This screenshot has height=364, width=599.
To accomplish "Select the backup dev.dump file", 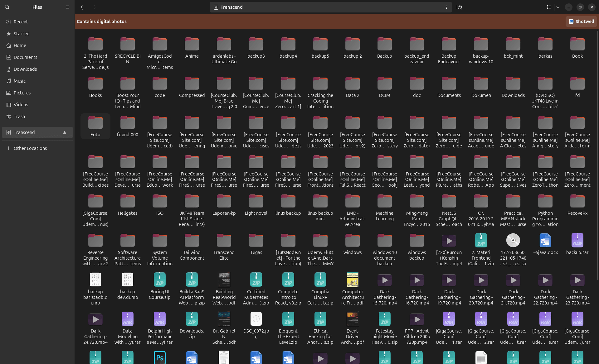I will (x=128, y=286).
